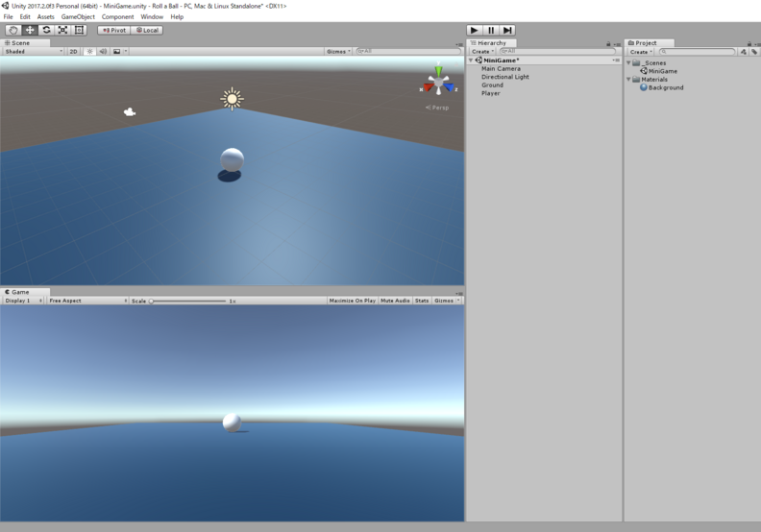Select the Move tool
The image size is (761, 532).
coord(30,30)
